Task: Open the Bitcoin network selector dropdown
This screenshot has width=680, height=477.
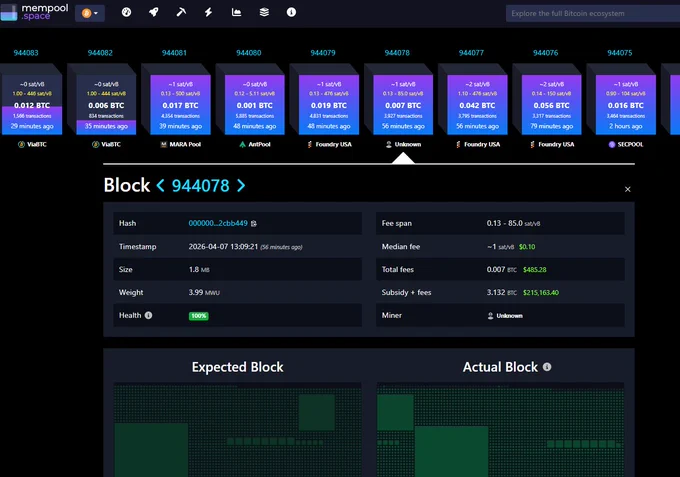Action: [90, 13]
